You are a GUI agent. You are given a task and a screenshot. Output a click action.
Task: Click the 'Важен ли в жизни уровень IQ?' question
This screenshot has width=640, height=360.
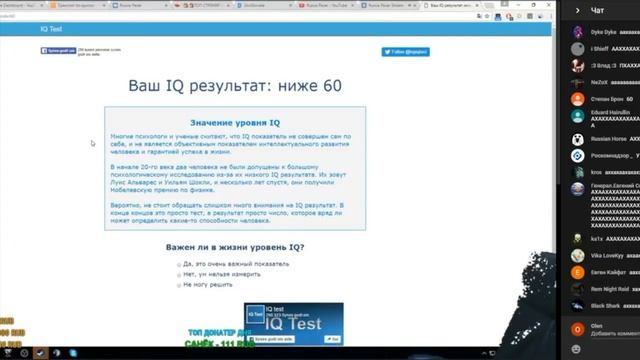(x=235, y=247)
